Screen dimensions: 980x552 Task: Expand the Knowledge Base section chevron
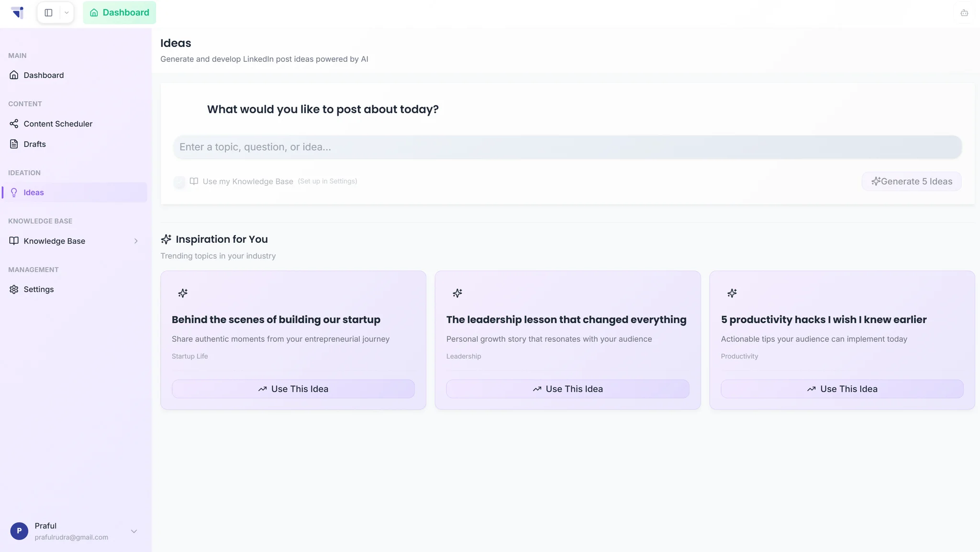coord(136,241)
